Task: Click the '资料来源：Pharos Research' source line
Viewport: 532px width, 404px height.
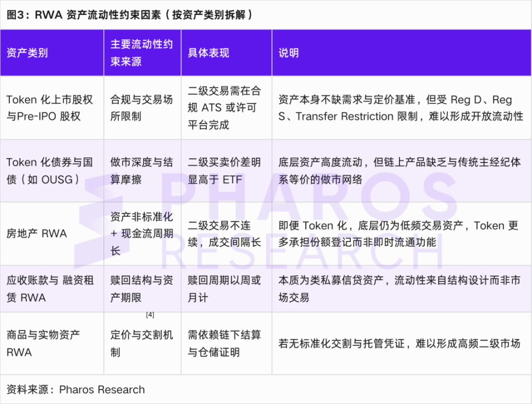Action: click(x=76, y=390)
